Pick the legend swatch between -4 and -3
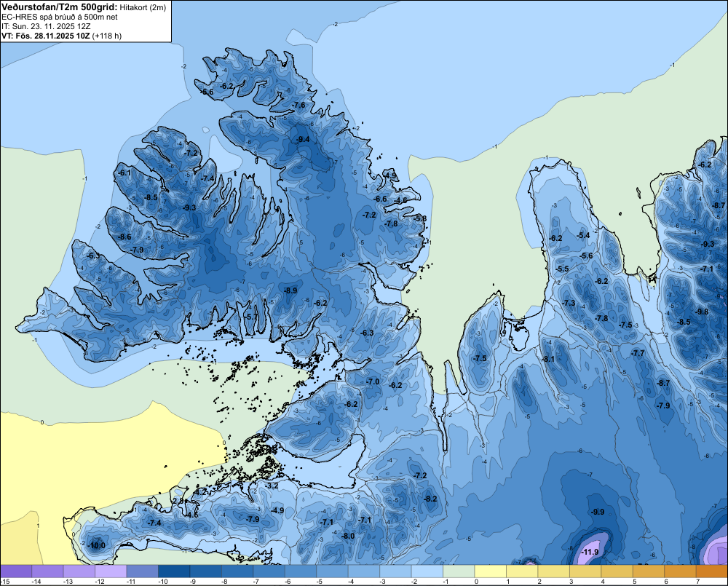Image resolution: width=728 pixels, height=586 pixels. 364,571
